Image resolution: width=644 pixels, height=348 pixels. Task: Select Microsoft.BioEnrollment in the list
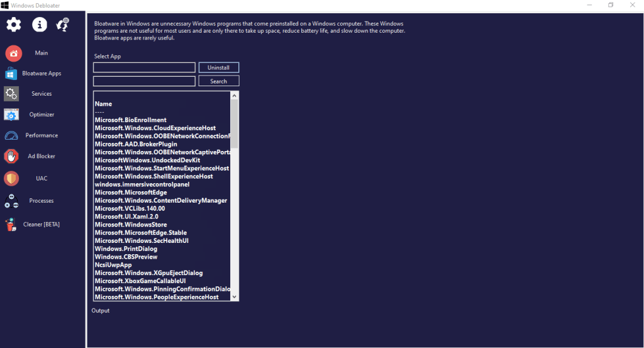click(131, 120)
